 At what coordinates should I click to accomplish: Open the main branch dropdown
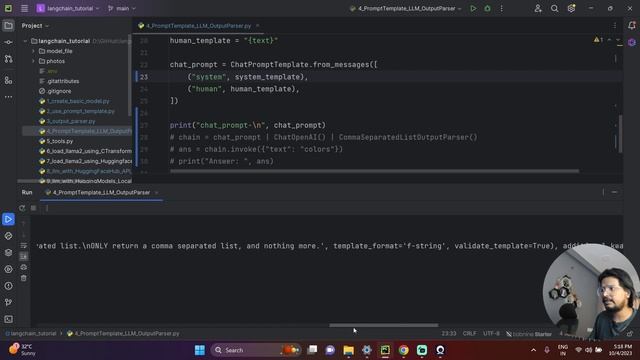coord(122,8)
